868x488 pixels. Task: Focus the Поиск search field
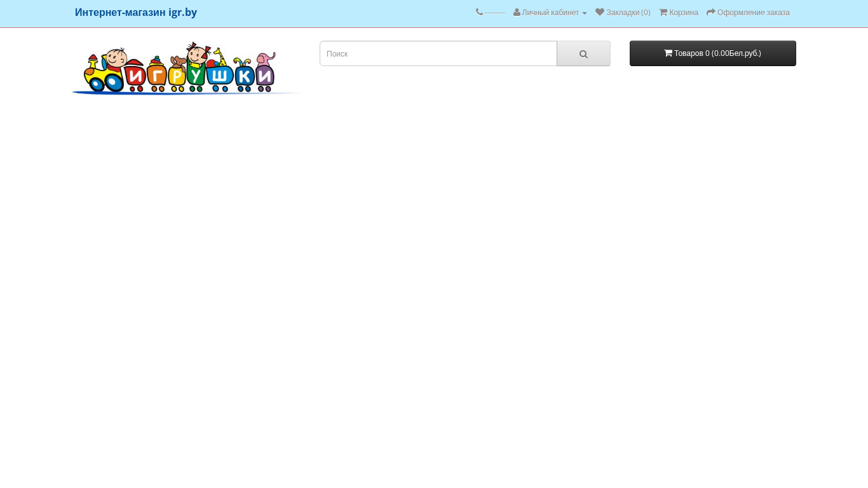tap(438, 53)
